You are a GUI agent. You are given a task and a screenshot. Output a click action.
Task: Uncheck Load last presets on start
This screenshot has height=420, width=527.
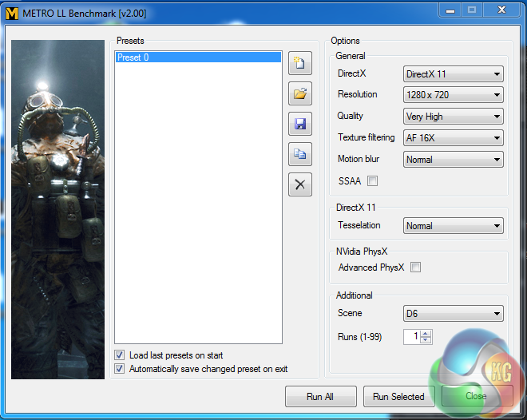[x=120, y=355]
